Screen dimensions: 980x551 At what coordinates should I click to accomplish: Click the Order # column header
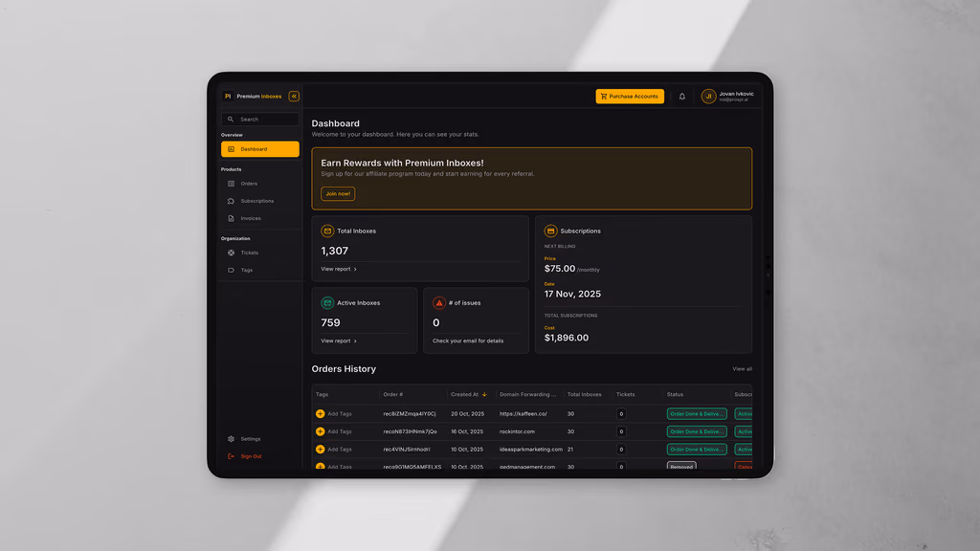(x=393, y=394)
